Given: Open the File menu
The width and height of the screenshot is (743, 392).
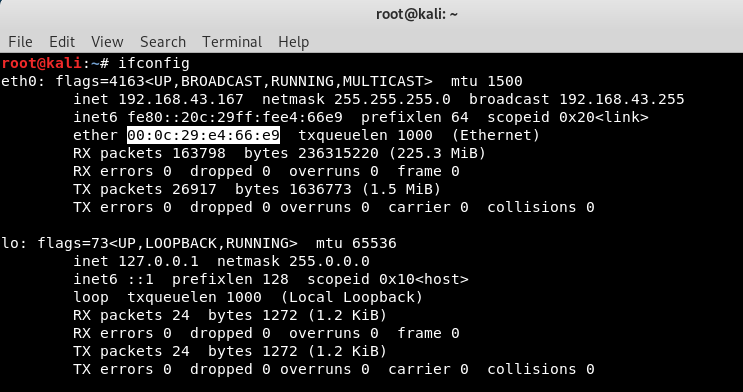Looking at the screenshot, I should click(x=20, y=42).
